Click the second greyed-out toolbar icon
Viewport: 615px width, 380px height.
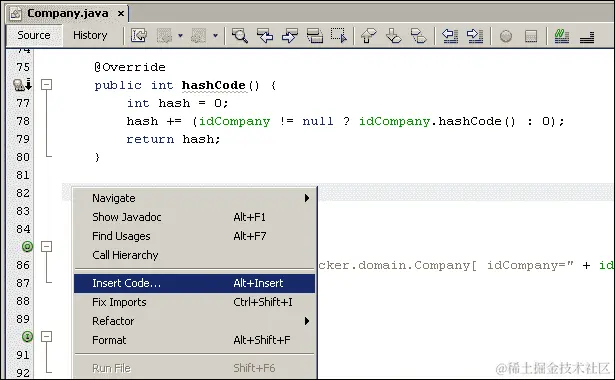point(198,36)
